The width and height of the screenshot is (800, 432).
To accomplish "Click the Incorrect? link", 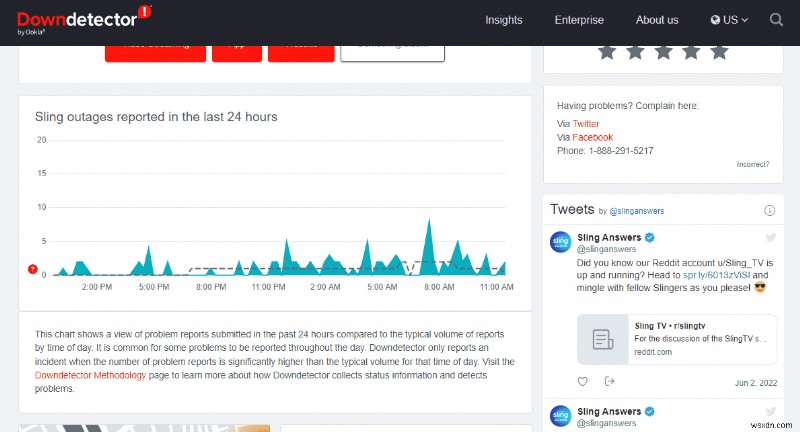I will (x=753, y=164).
